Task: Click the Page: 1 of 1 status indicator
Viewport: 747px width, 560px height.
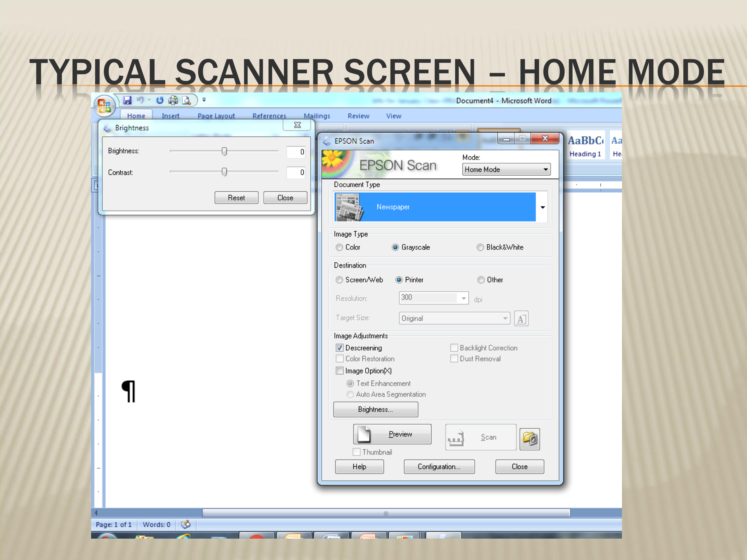Action: tap(114, 524)
